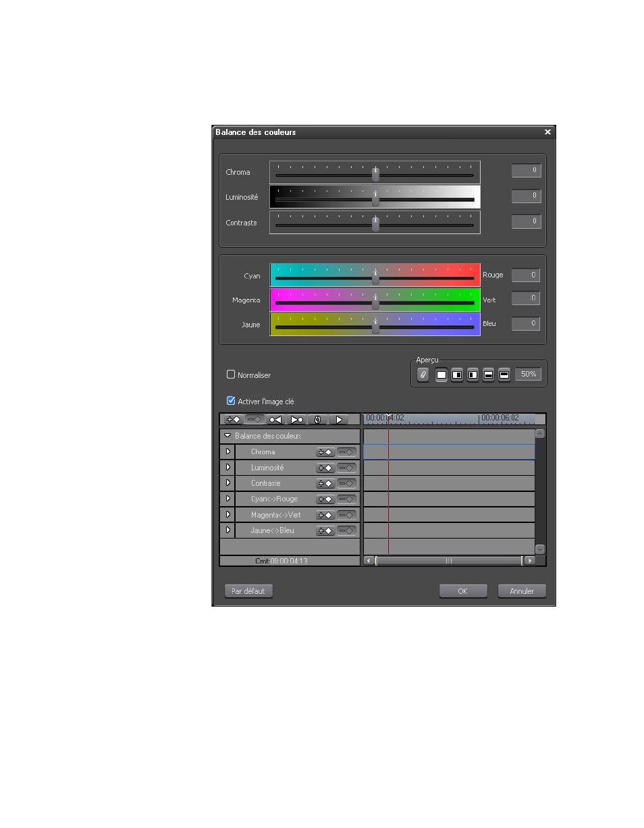
Task: Click the timeline scroll down arrow
Action: pos(540,549)
